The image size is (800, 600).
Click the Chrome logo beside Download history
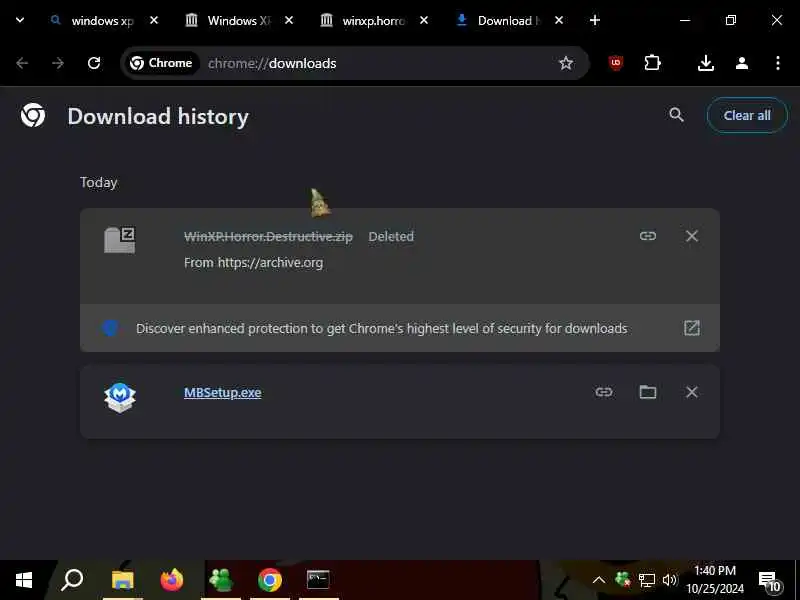[33, 115]
